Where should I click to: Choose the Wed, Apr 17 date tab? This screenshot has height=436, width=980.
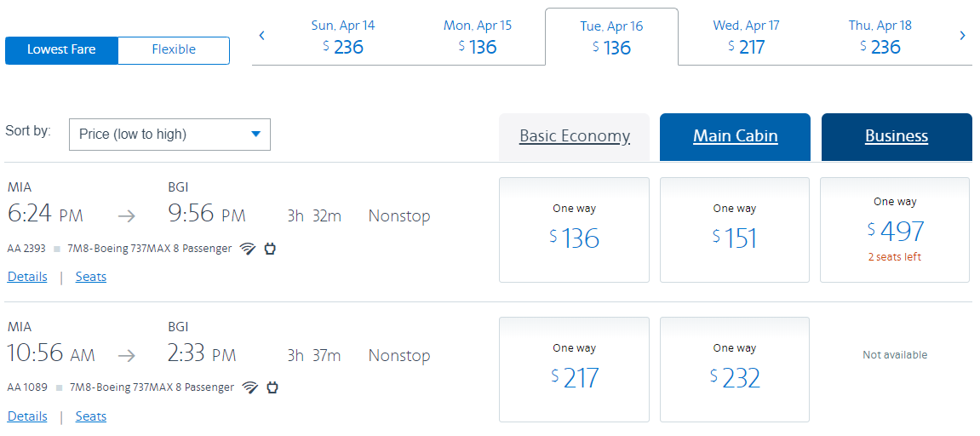[x=747, y=37]
